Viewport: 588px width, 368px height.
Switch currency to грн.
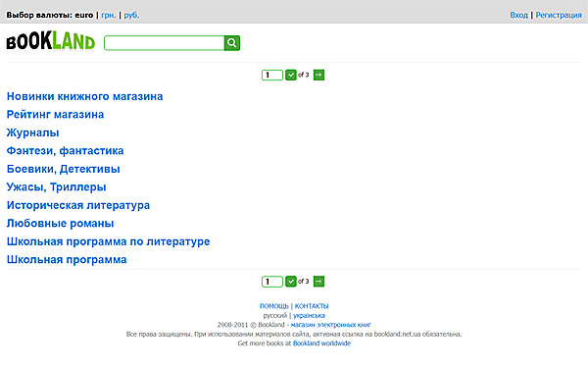pos(109,15)
